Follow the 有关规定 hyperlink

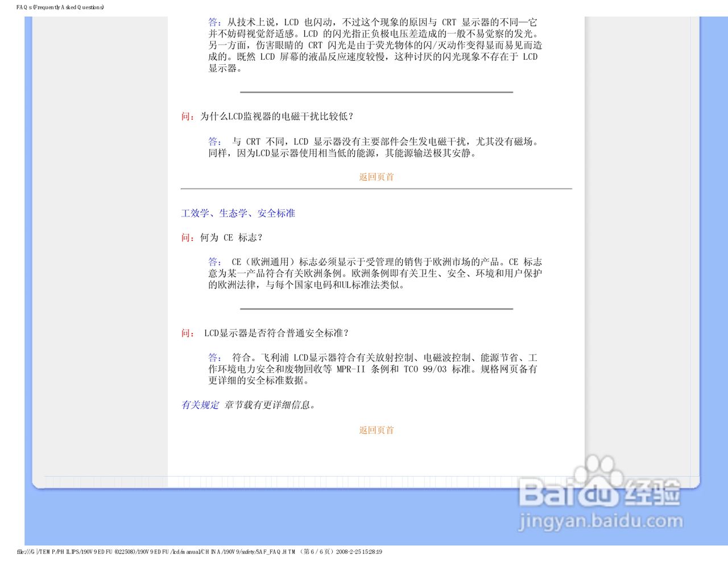tap(199, 405)
